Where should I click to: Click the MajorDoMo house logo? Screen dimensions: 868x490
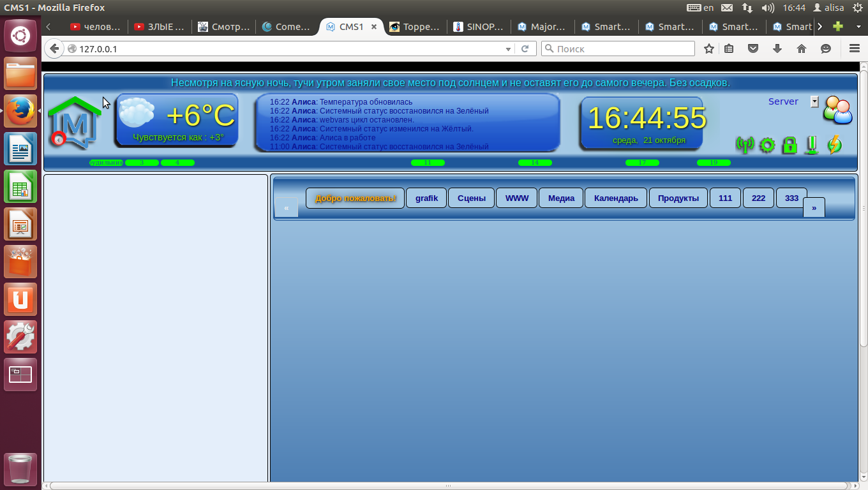(75, 122)
